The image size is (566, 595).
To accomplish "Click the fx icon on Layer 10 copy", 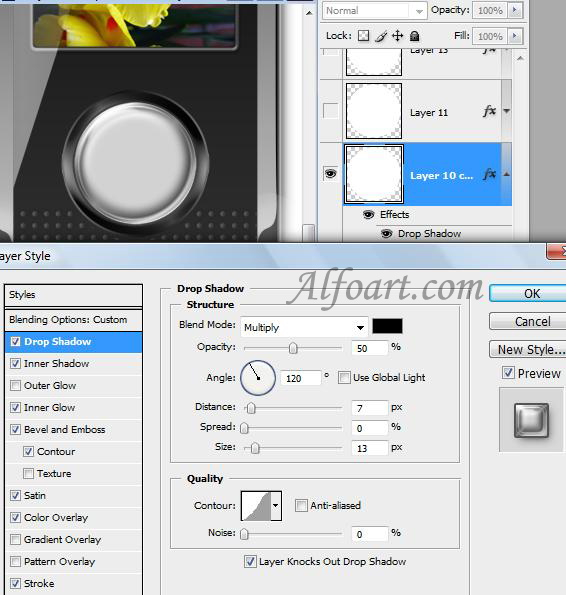I will pos(489,174).
